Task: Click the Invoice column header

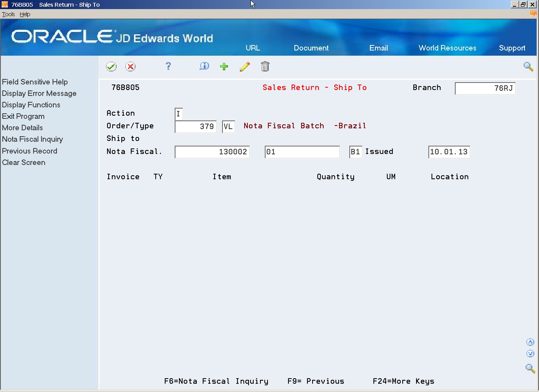Action: 123,177
